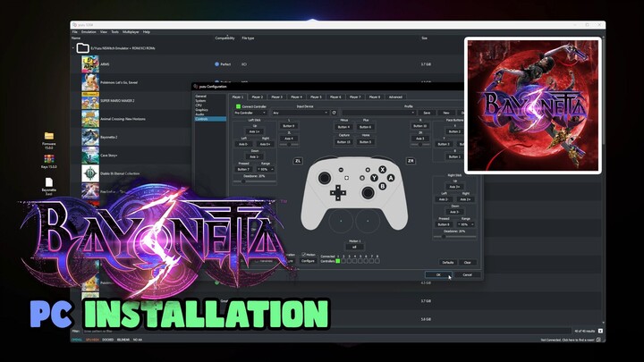The width and height of the screenshot is (644, 362).
Task: Open the Firmware 15.0.0 desktop folder
Action: (49, 140)
